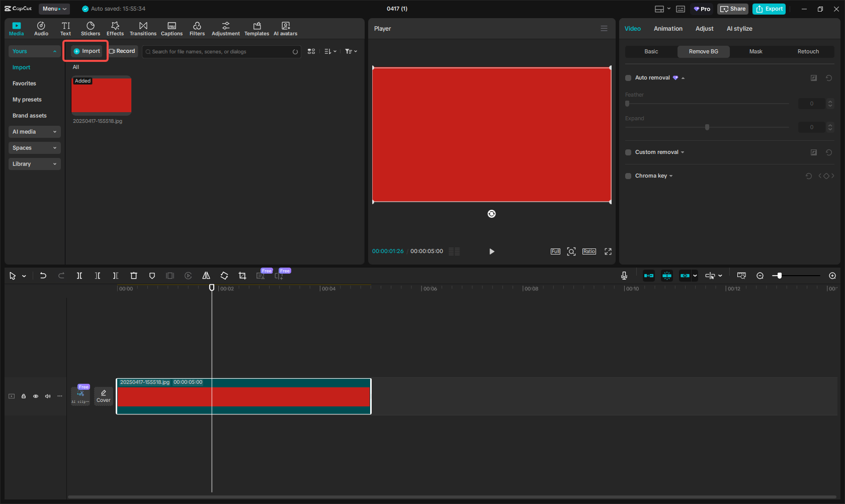Switch to the Retouch tab
845x504 pixels.
808,51
